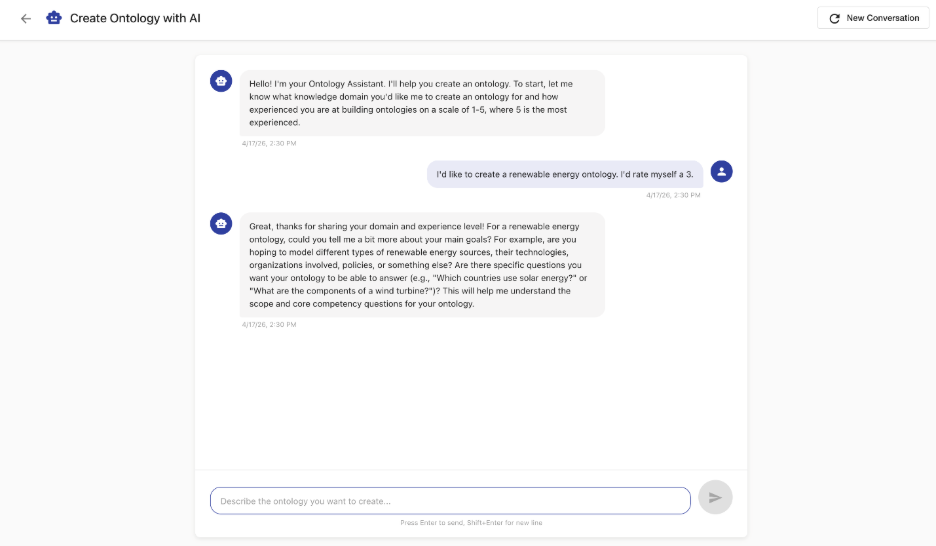Click the assistant avatar beside the second reply
Screen dimensions: 936x546
221,224
